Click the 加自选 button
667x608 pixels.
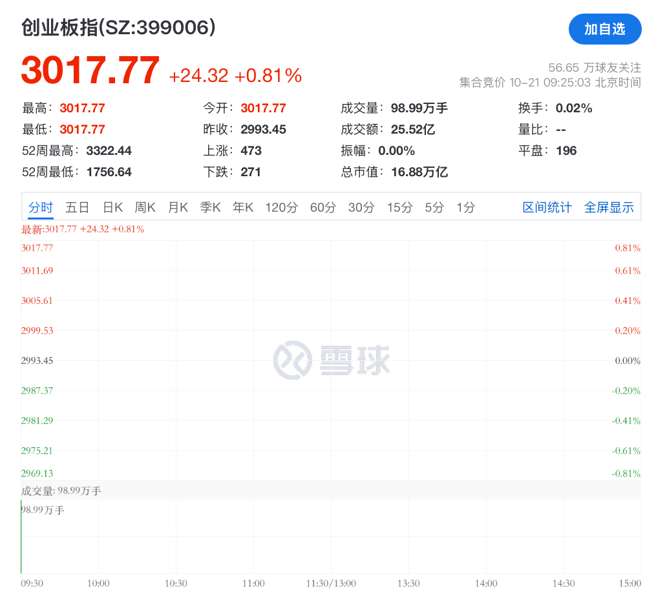tap(604, 29)
